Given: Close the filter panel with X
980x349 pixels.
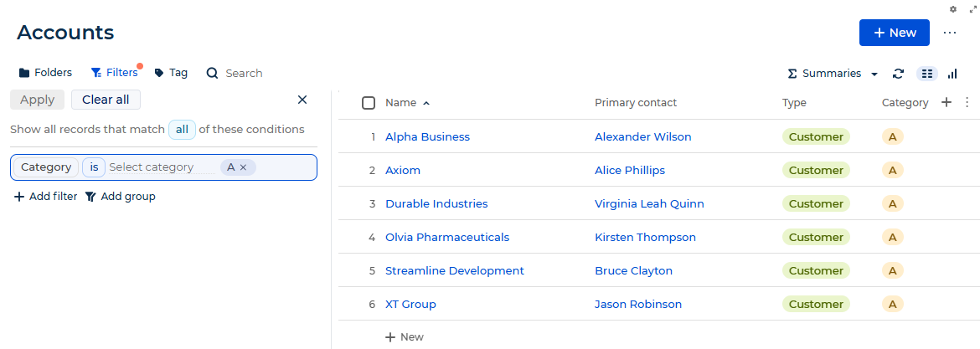Looking at the screenshot, I should coord(302,100).
